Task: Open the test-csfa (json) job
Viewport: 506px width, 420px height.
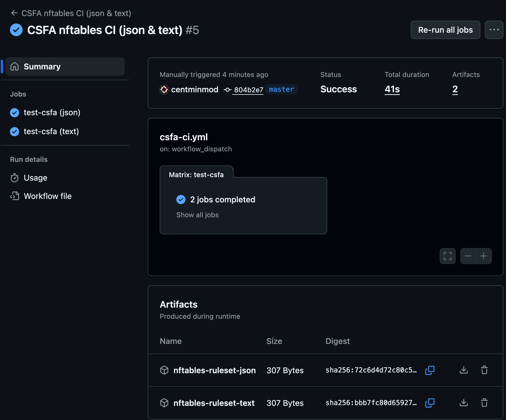Action: point(52,113)
